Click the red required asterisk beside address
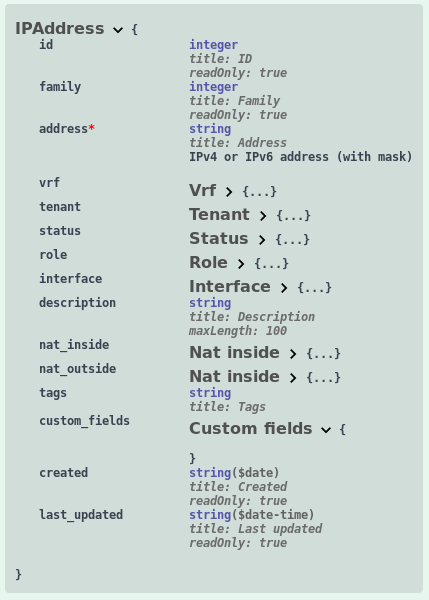Viewport: 429px width, 600px height. pyautogui.click(x=91, y=127)
